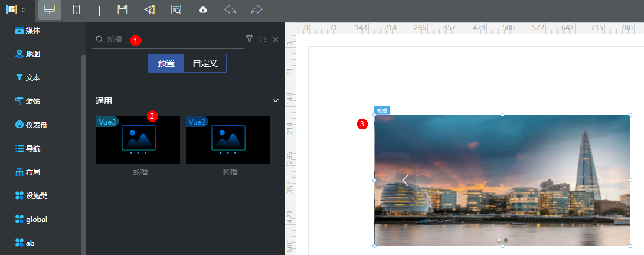
Task: Click the cloud upload icon
Action: (203, 10)
